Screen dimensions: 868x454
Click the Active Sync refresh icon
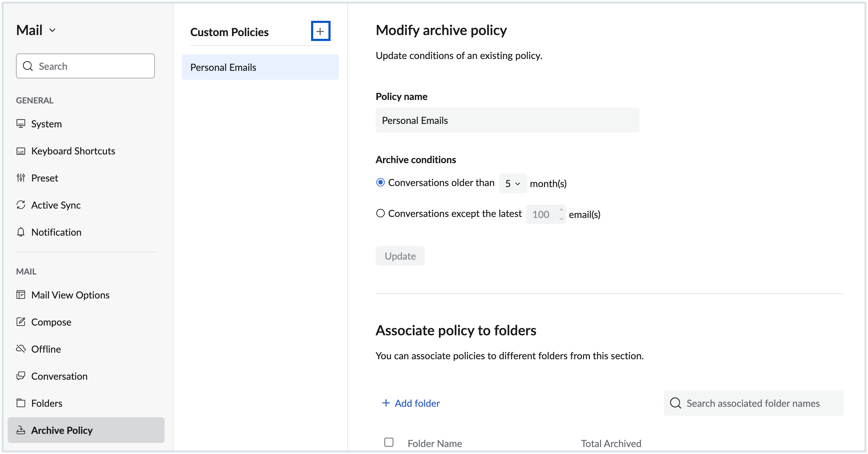(21, 205)
